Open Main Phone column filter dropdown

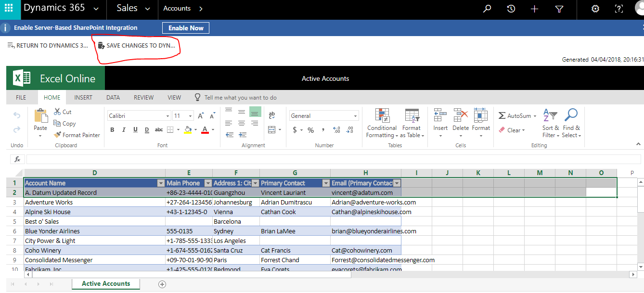point(208,183)
